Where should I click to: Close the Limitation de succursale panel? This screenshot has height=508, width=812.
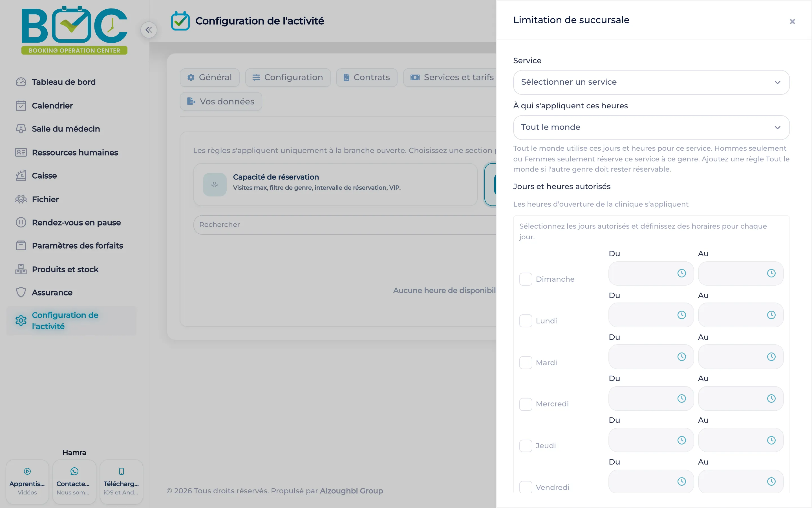(792, 21)
